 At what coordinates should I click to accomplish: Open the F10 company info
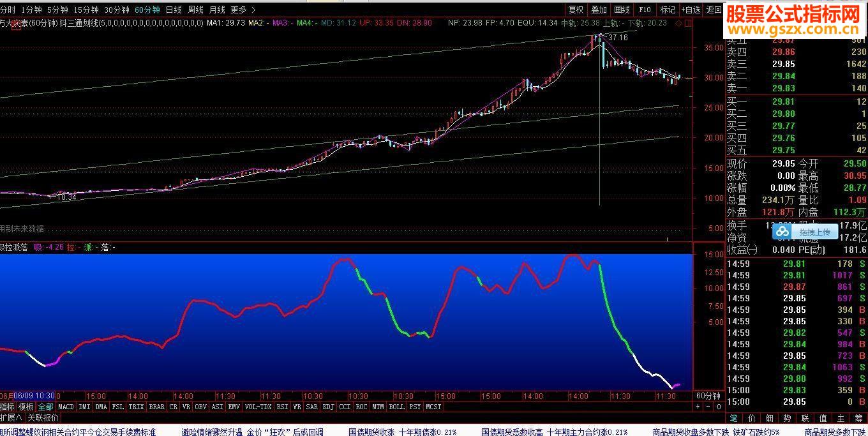(x=645, y=10)
